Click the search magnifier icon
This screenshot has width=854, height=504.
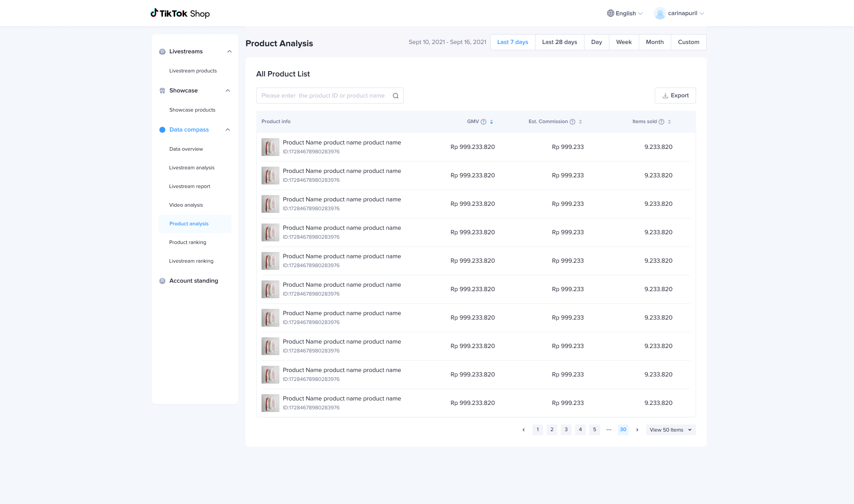tap(395, 96)
